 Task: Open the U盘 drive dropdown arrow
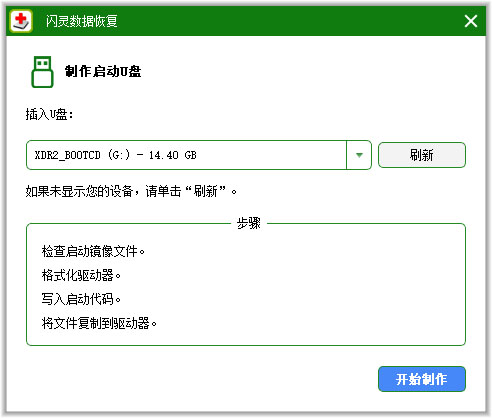(359, 155)
